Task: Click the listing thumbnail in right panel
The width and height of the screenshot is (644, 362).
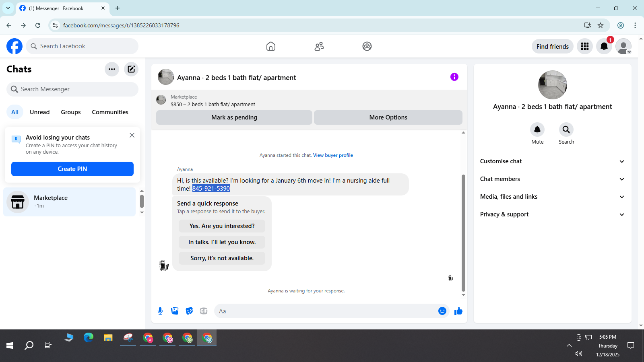Action: 553,85
